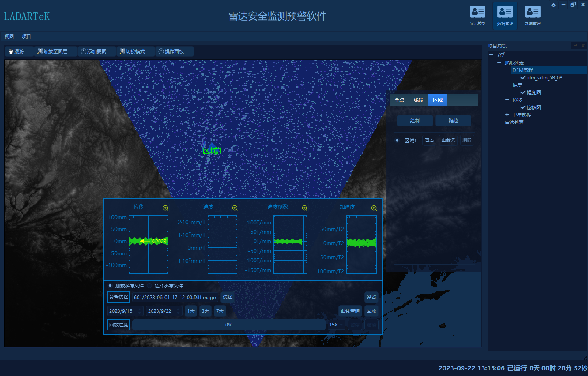Click the 隐藏 hide button
Screen dimensions: 588x376
pos(454,121)
